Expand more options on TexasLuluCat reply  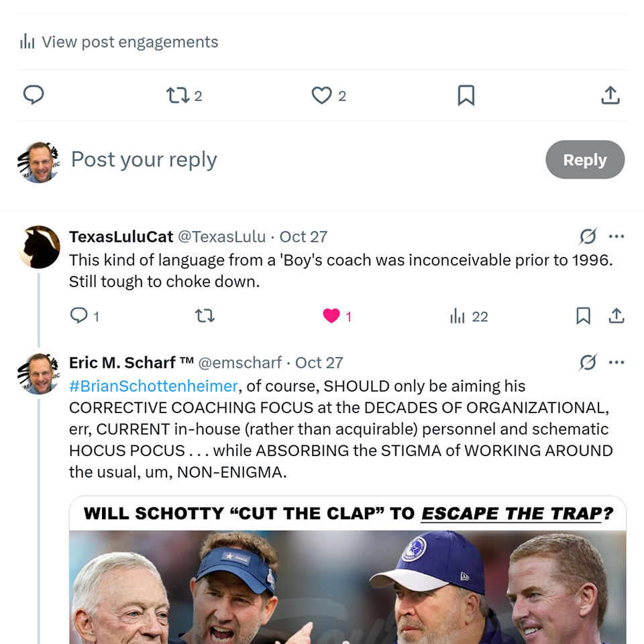point(616,236)
